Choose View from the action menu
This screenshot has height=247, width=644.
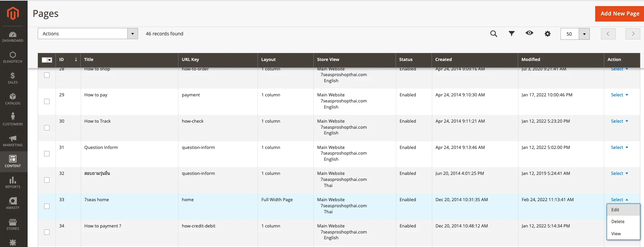(x=623, y=234)
